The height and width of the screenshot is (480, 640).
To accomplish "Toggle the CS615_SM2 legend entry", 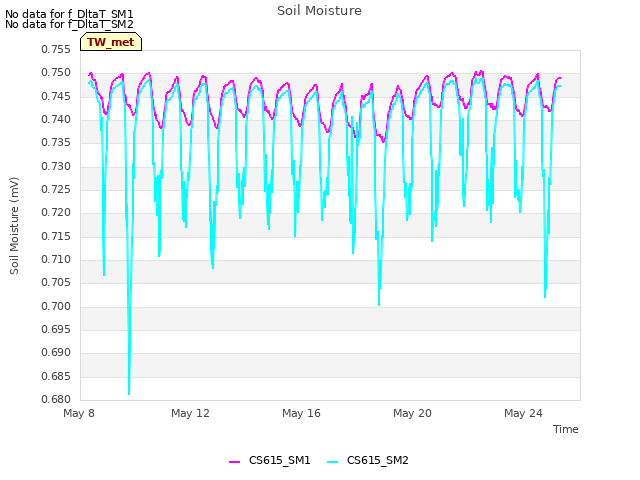I will (368, 460).
